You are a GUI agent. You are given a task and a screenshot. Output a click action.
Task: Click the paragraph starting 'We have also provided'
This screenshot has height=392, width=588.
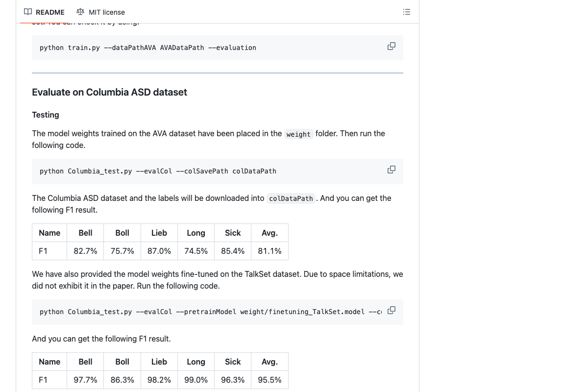tap(218, 280)
